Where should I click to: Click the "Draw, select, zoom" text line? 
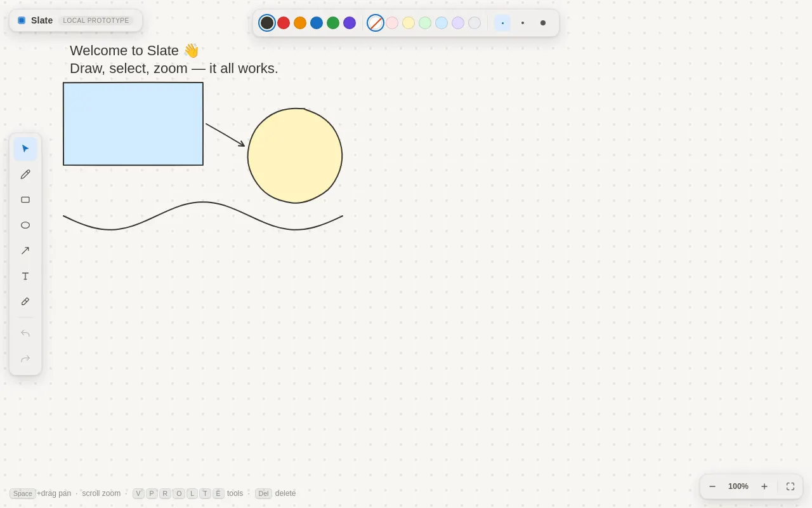174,69
